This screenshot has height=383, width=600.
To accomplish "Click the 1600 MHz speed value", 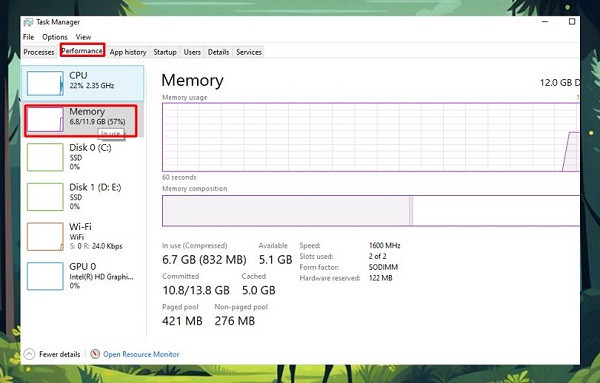I will (385, 245).
